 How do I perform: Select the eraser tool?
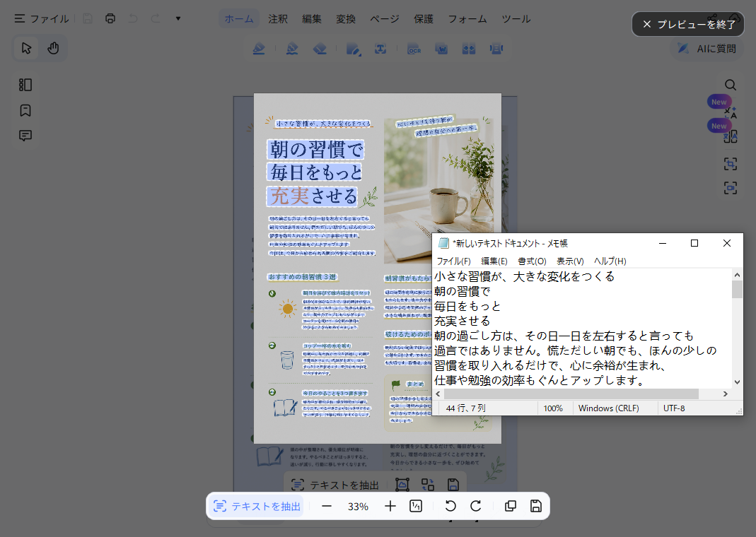(320, 49)
